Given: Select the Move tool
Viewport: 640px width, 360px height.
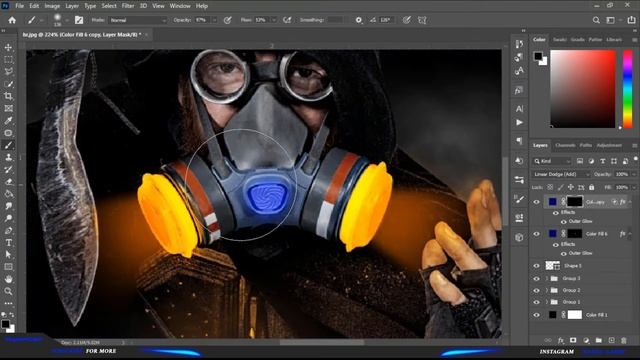Looking at the screenshot, I should click(8, 48).
